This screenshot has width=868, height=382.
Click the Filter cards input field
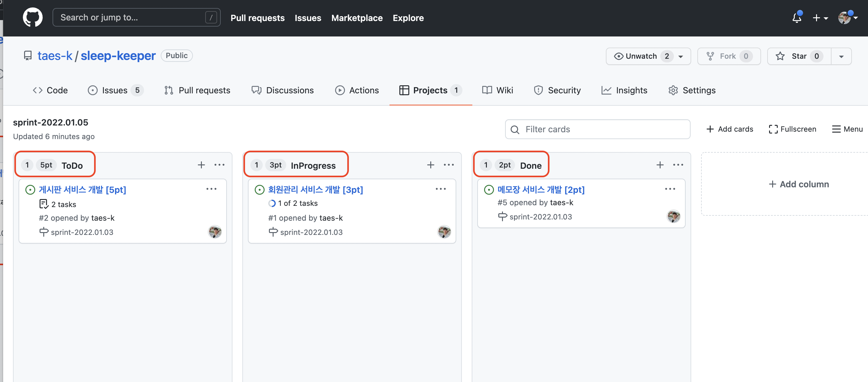598,129
